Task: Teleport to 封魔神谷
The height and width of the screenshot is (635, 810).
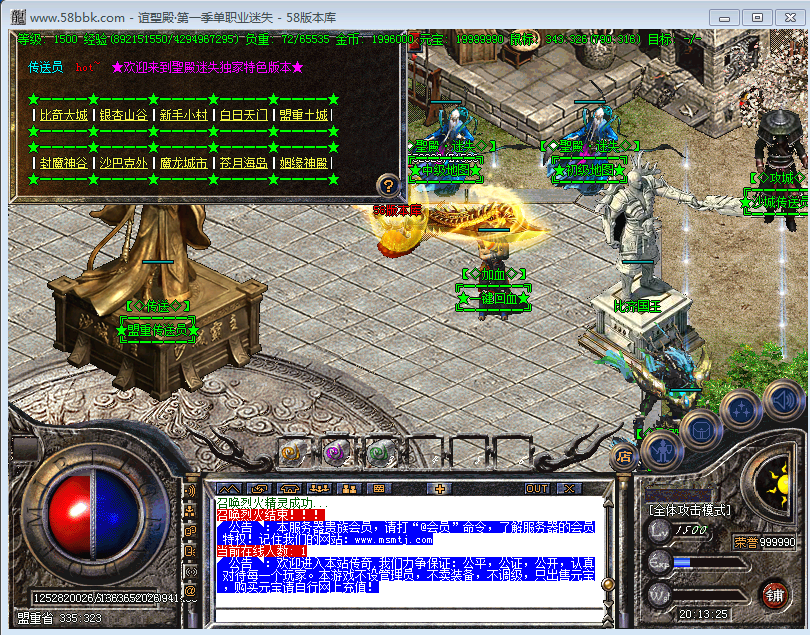Action: click(x=64, y=163)
